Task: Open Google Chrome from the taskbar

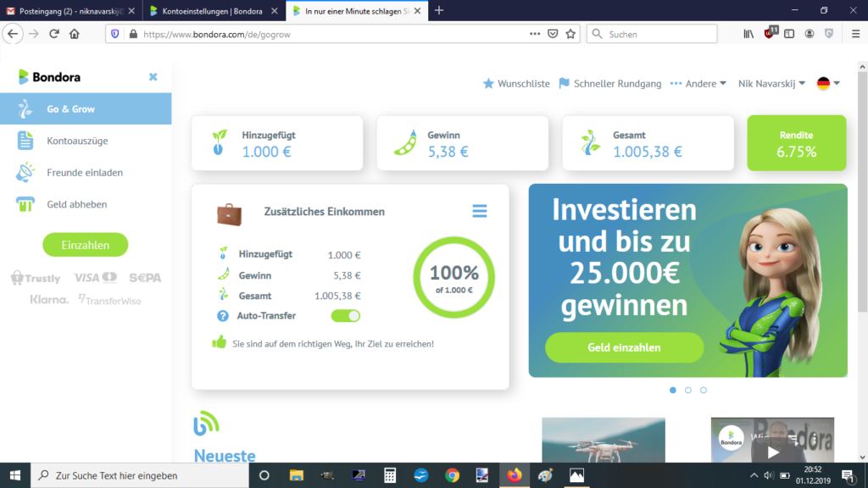Action: [x=453, y=475]
